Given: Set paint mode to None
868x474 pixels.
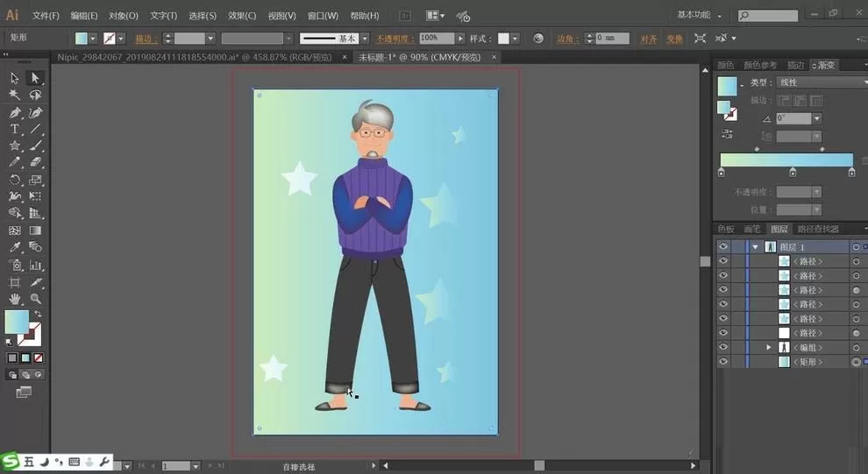Looking at the screenshot, I should (39, 357).
